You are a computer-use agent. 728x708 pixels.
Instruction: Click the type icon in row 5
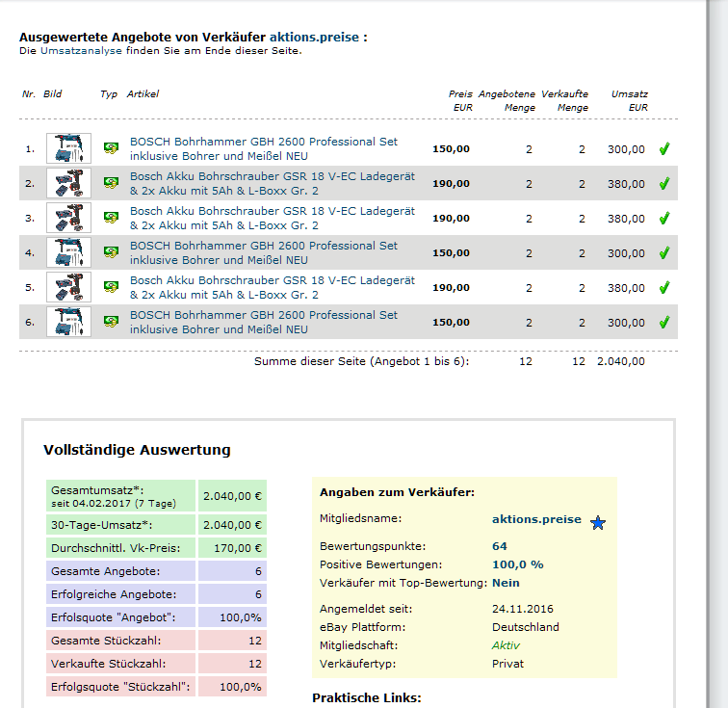pos(111,288)
